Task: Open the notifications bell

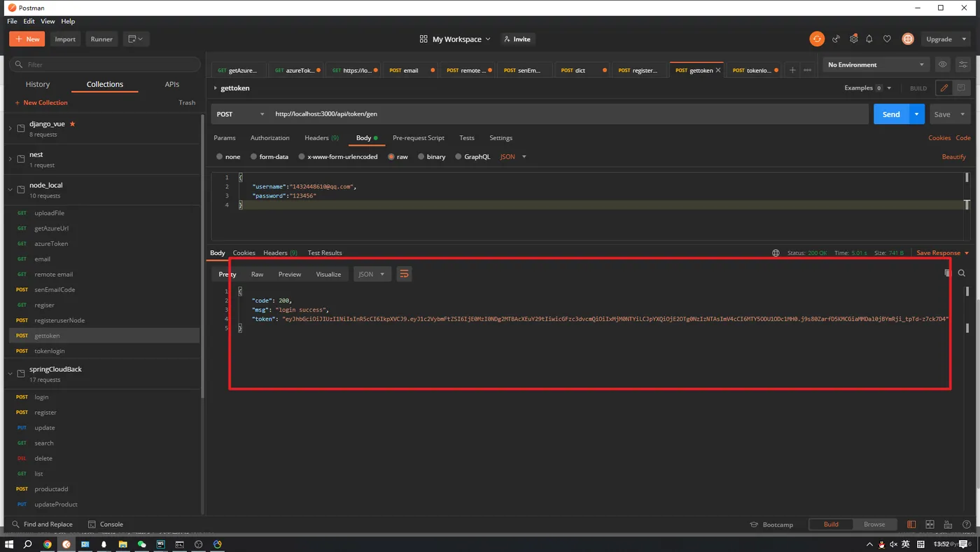Action: 869,39
